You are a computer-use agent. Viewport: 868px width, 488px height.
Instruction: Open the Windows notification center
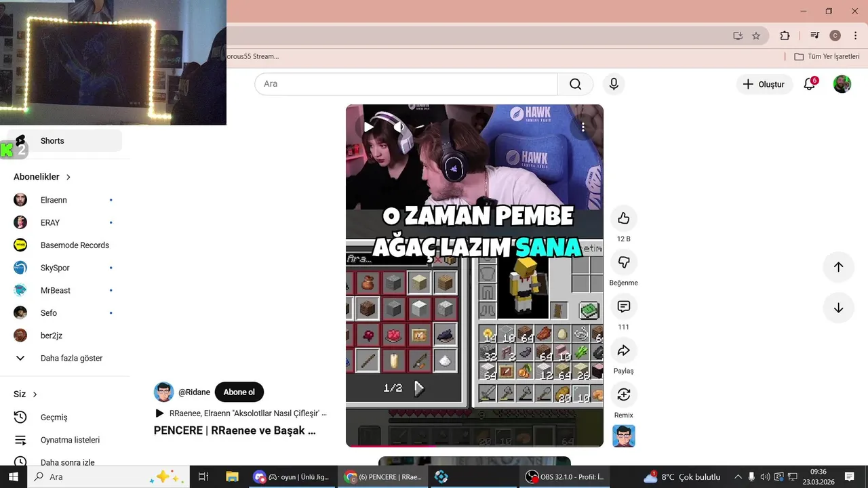[849, 477]
